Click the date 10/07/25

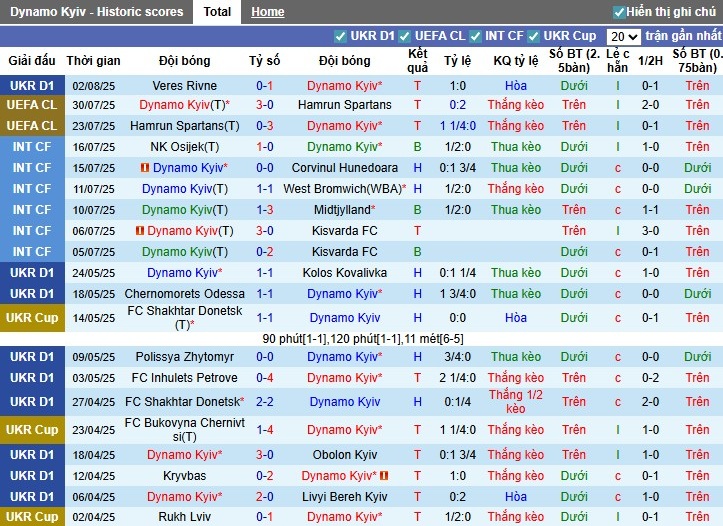tap(94, 210)
